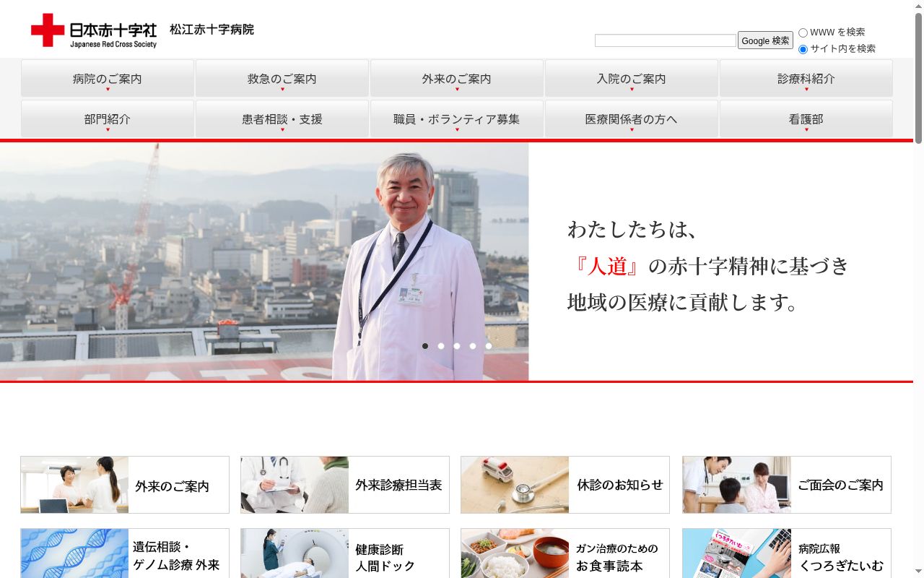The width and height of the screenshot is (924, 578).
Task: Open the 松江赤十字病院 title link
Action: point(212,30)
